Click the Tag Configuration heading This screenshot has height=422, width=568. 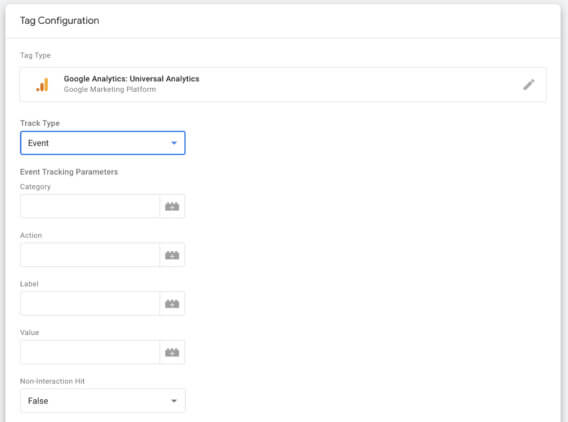59,21
